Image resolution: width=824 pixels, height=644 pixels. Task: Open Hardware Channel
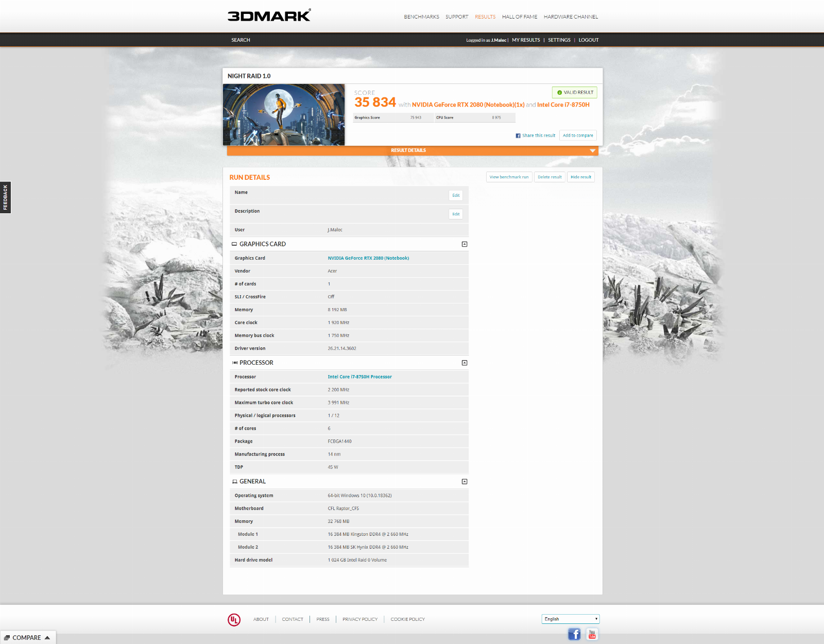571,17
